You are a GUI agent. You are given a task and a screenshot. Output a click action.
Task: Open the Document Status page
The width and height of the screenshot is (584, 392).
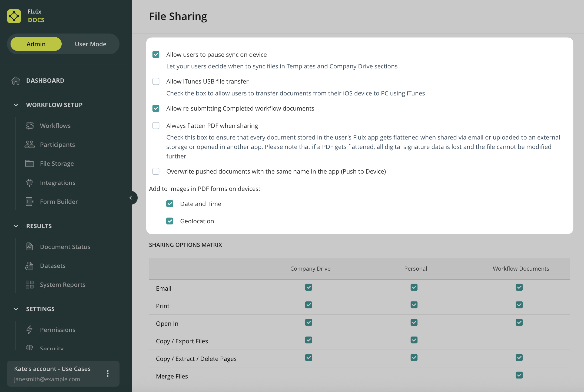pos(65,247)
